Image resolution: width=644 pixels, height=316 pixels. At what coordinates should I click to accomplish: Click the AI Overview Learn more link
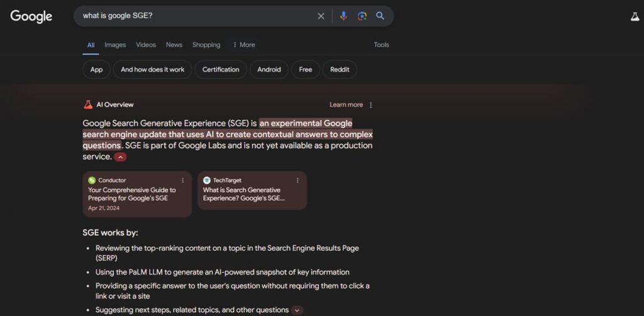pos(346,105)
